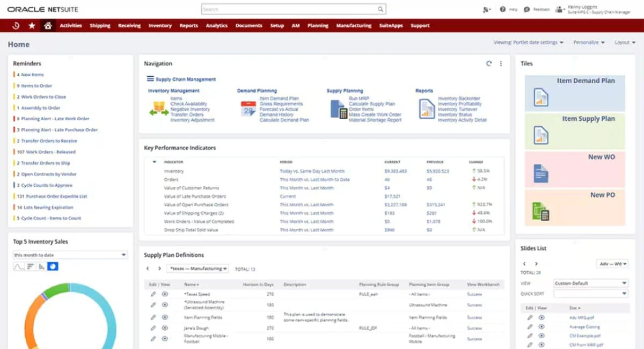644x349 pixels.
Task: View the Ultrasound Machine plan eye icon
Action: (165, 305)
